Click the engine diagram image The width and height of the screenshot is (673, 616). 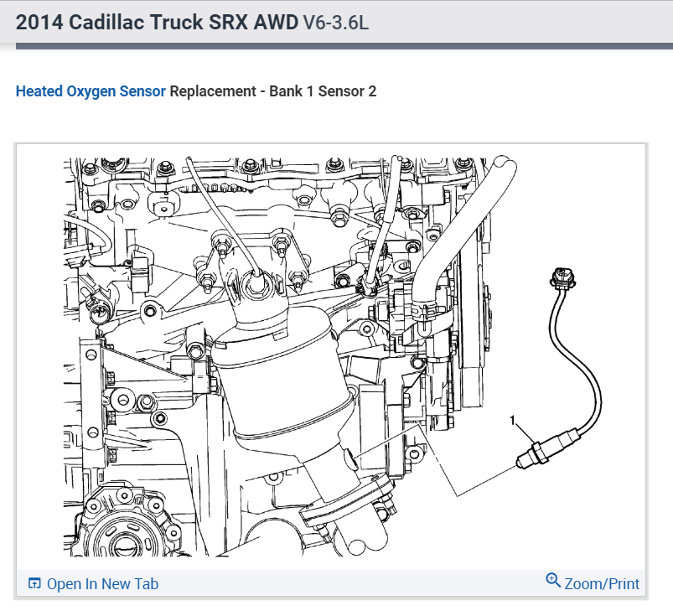331,357
